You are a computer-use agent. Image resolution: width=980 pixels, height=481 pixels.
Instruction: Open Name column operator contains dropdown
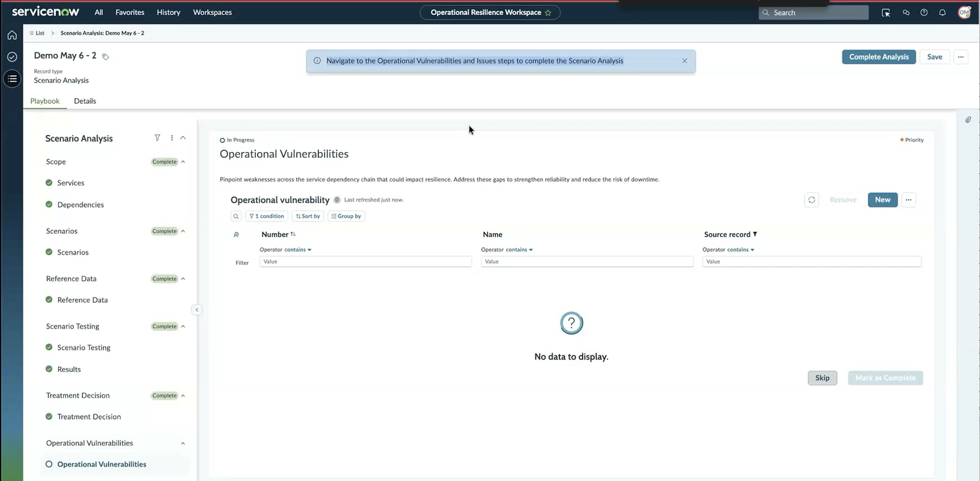[x=519, y=249]
